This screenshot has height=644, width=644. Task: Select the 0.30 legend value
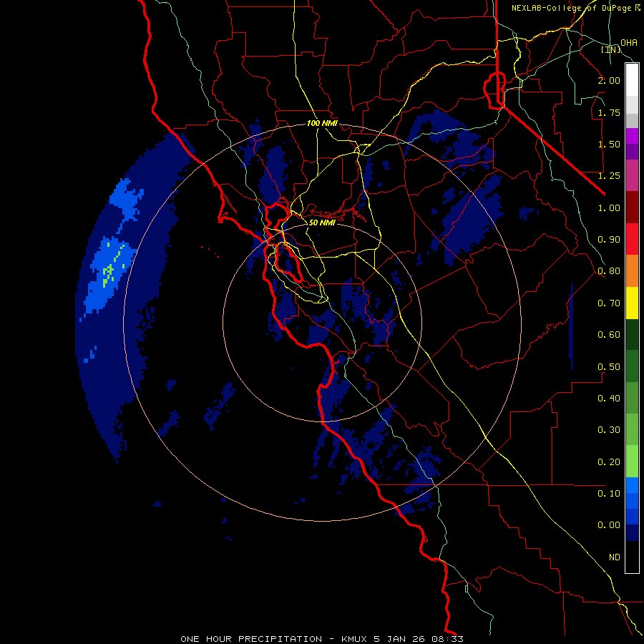(x=609, y=430)
